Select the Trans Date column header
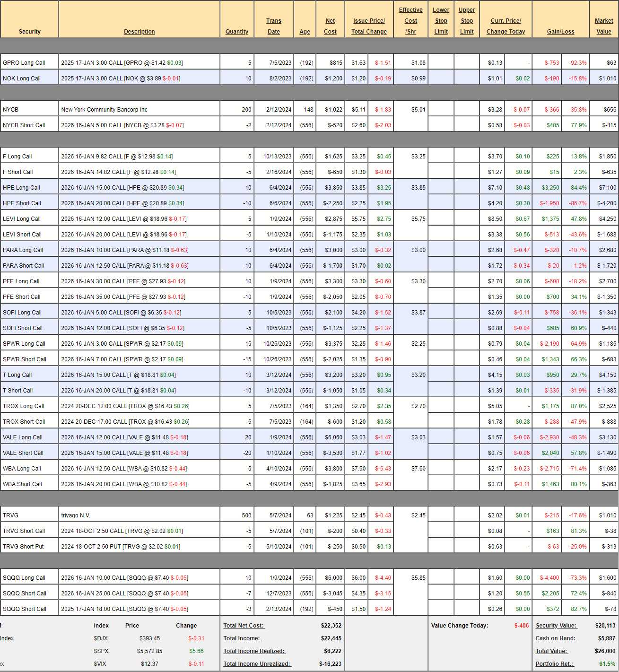This screenshot has height=672, width=619. click(x=273, y=26)
